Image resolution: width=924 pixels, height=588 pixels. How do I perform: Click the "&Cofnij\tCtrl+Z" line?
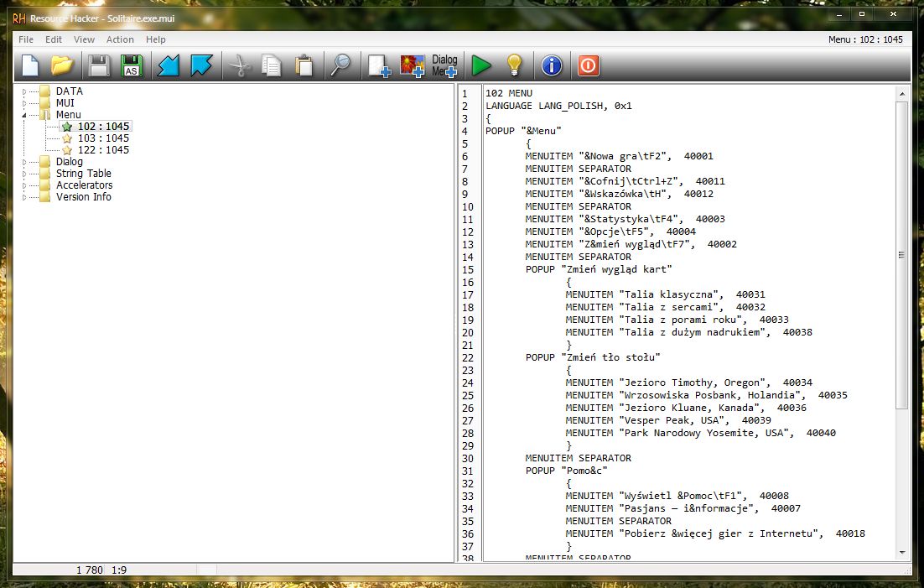[626, 182]
